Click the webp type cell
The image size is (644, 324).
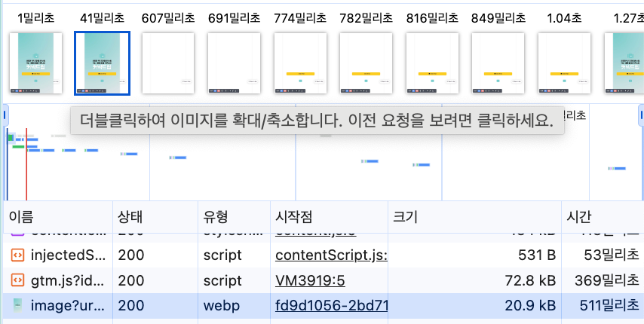[x=234, y=306]
